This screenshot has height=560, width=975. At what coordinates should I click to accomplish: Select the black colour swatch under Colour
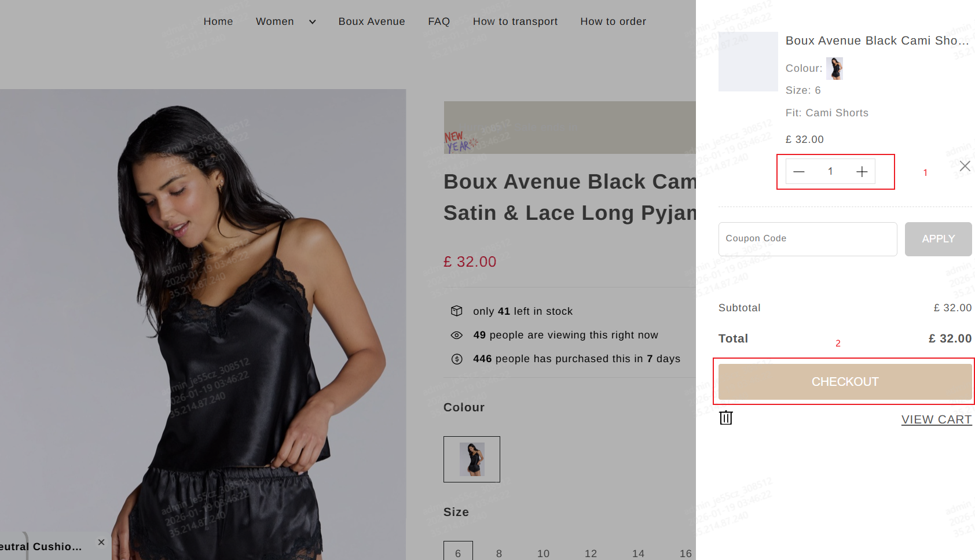(x=472, y=459)
